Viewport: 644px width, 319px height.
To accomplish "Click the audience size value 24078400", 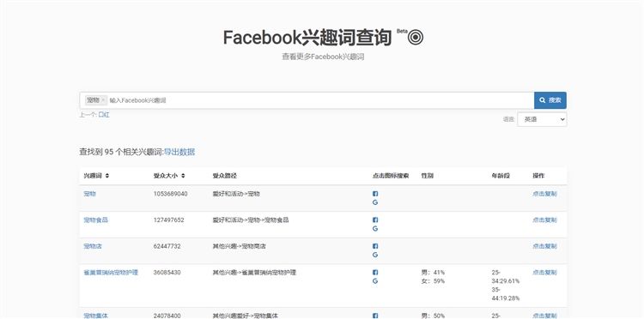I will (167, 316).
